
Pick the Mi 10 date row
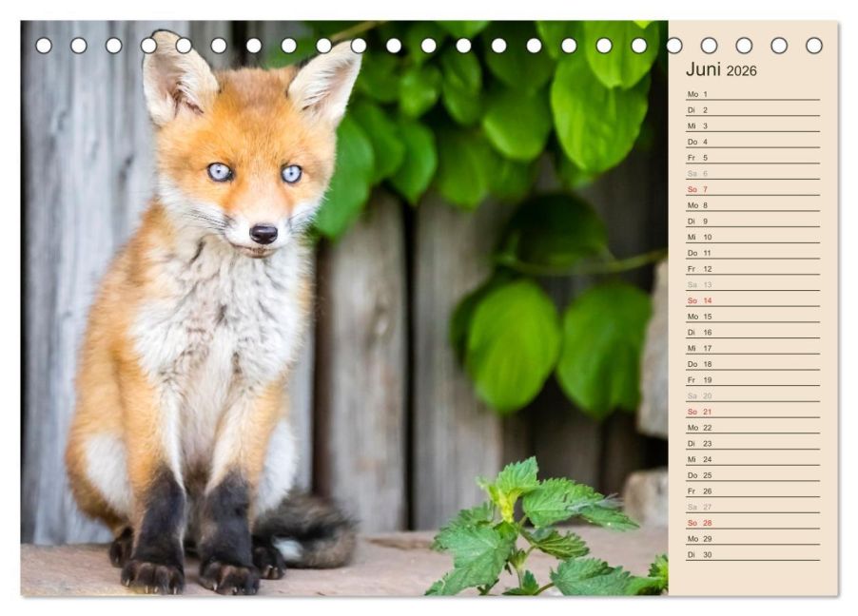click(x=752, y=237)
